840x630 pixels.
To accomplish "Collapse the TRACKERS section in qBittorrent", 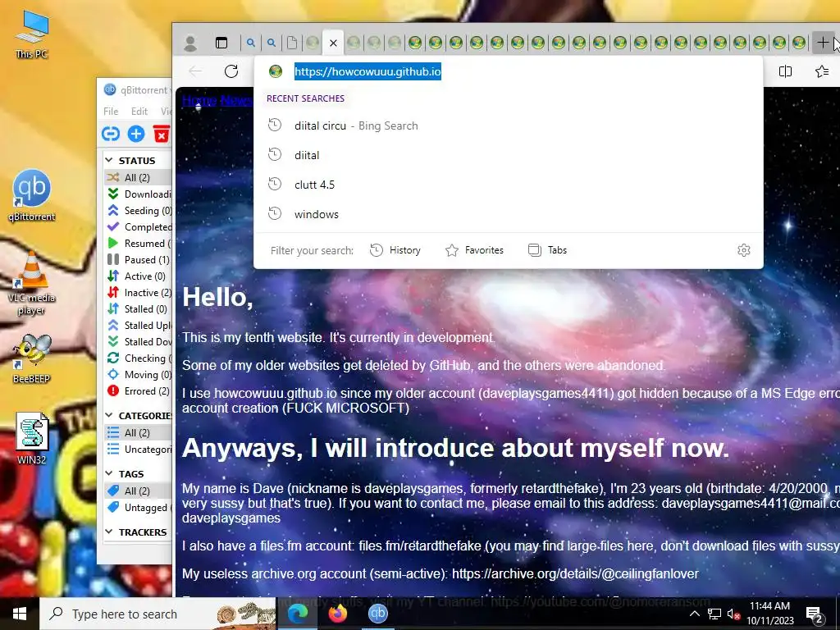I will 109,532.
